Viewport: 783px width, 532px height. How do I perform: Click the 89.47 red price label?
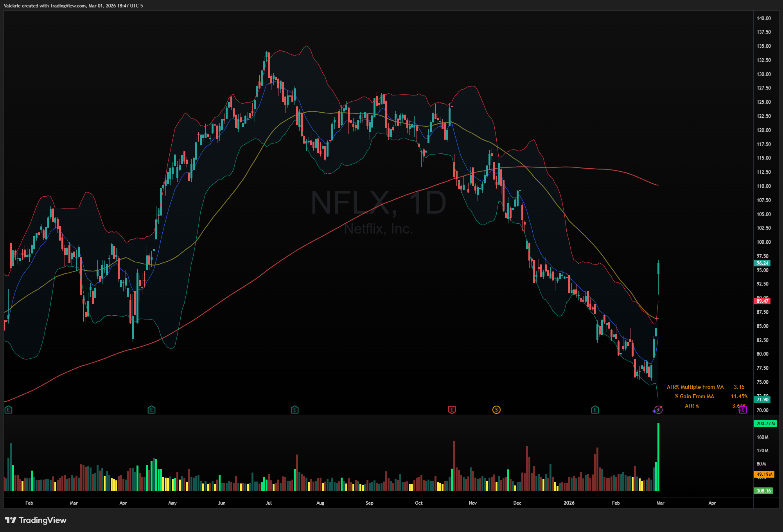click(x=762, y=301)
